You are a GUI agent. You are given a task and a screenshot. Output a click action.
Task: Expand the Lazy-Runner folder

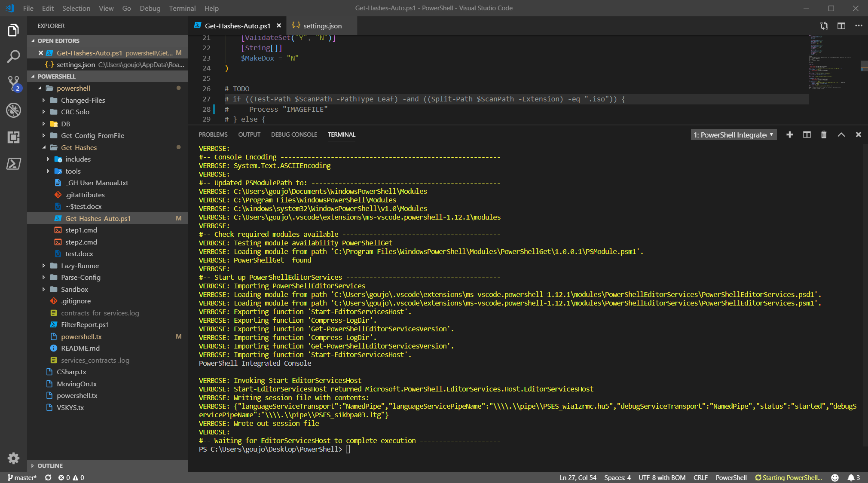pos(80,266)
